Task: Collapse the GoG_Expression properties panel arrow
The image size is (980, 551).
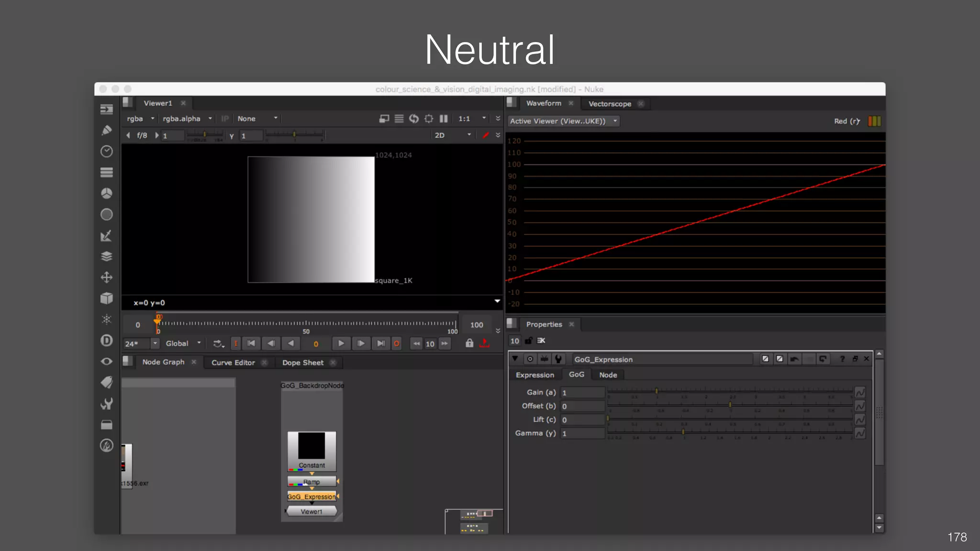Action: (515, 359)
